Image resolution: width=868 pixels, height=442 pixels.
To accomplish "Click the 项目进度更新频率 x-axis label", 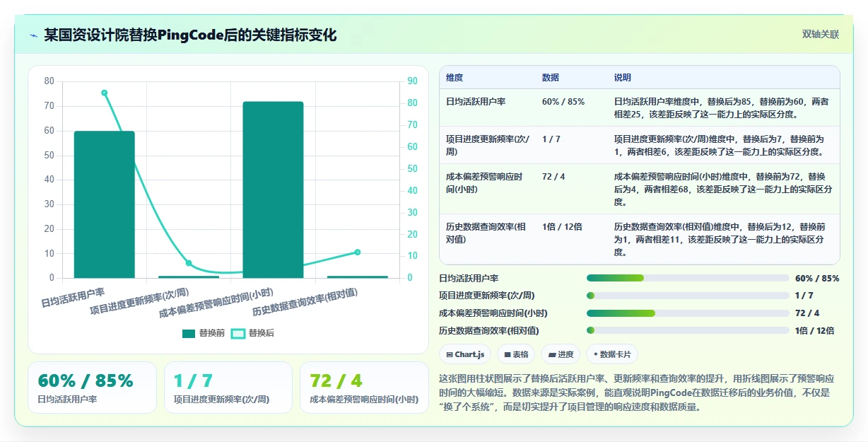I will coord(139,302).
